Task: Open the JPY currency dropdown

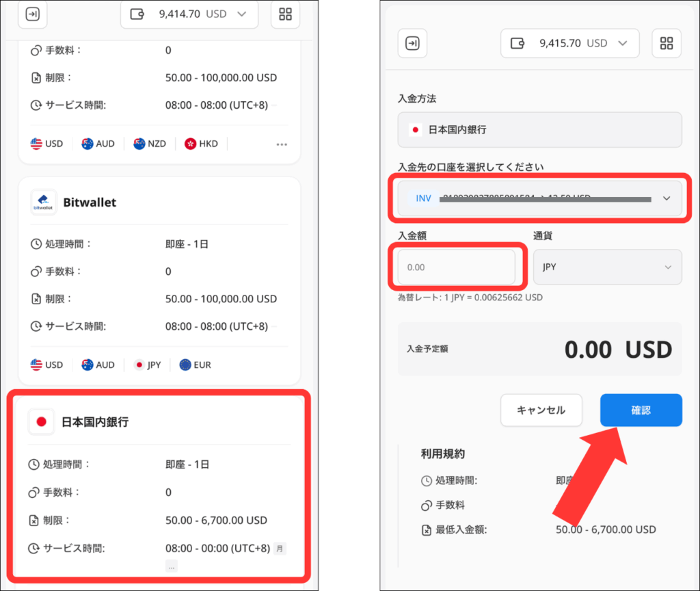Action: (607, 267)
